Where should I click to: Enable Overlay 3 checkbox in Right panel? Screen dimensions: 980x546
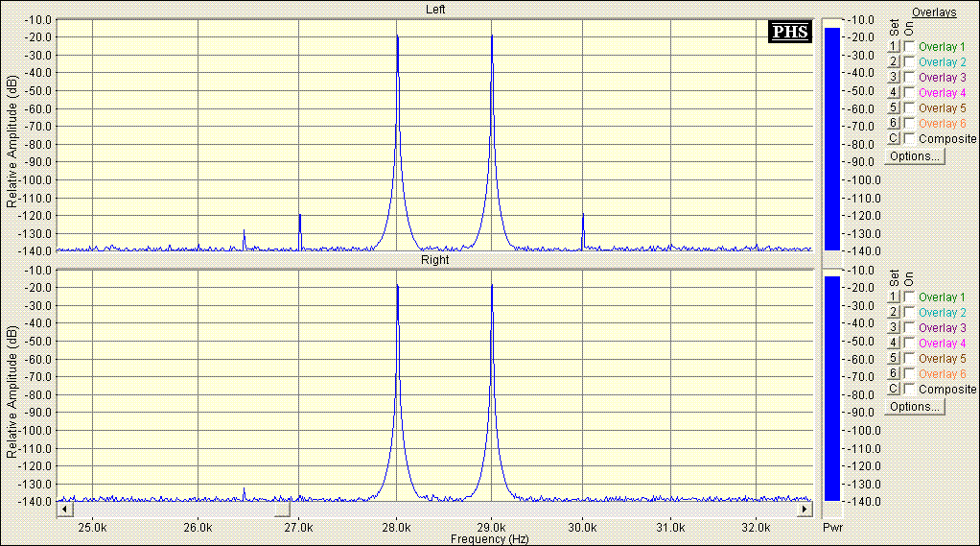click(x=909, y=327)
